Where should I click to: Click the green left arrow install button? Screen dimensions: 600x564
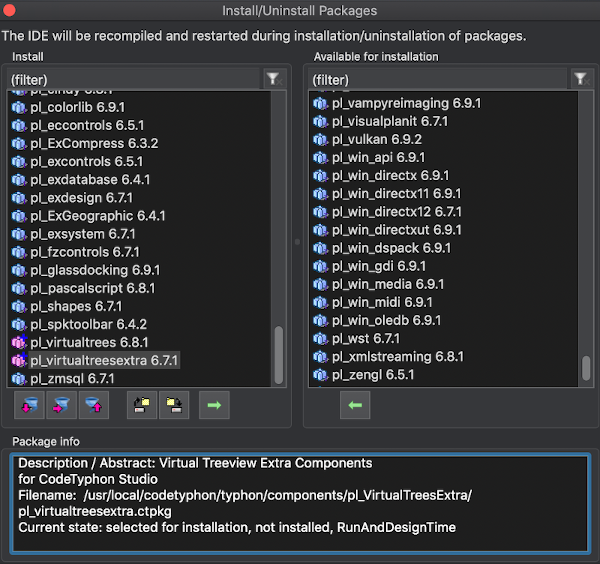(355, 405)
